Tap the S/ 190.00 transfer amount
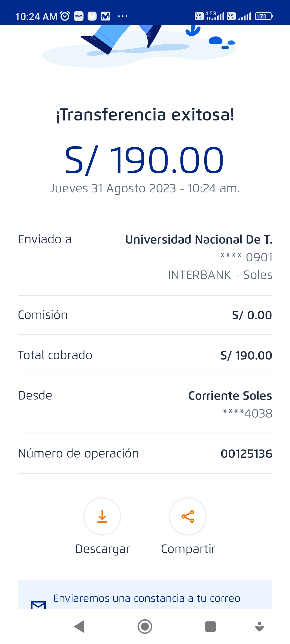Viewport: 290px width, 644px height. click(x=144, y=160)
